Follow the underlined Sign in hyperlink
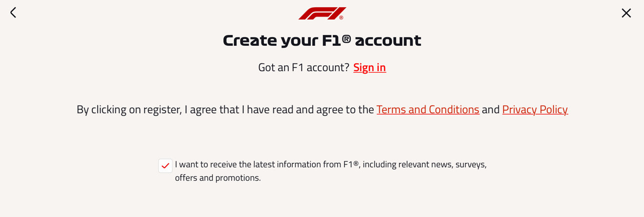Screen dimensions: 644x217 (x=369, y=67)
